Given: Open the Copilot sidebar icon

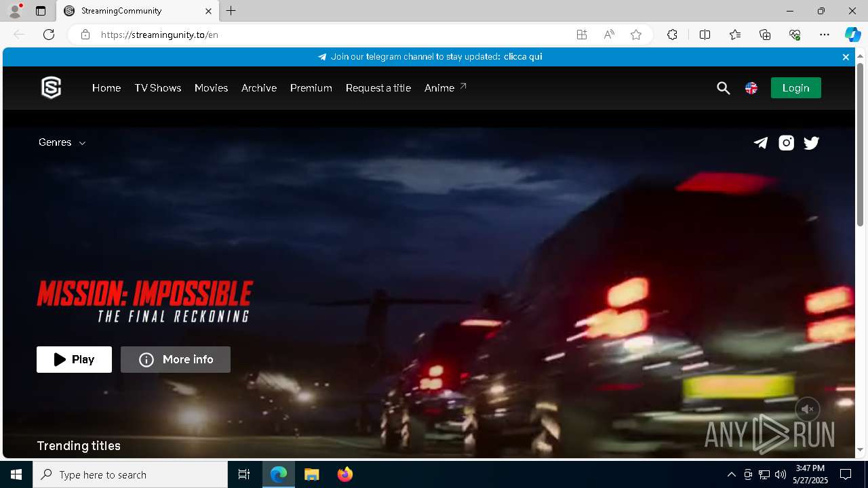Looking at the screenshot, I should point(852,35).
